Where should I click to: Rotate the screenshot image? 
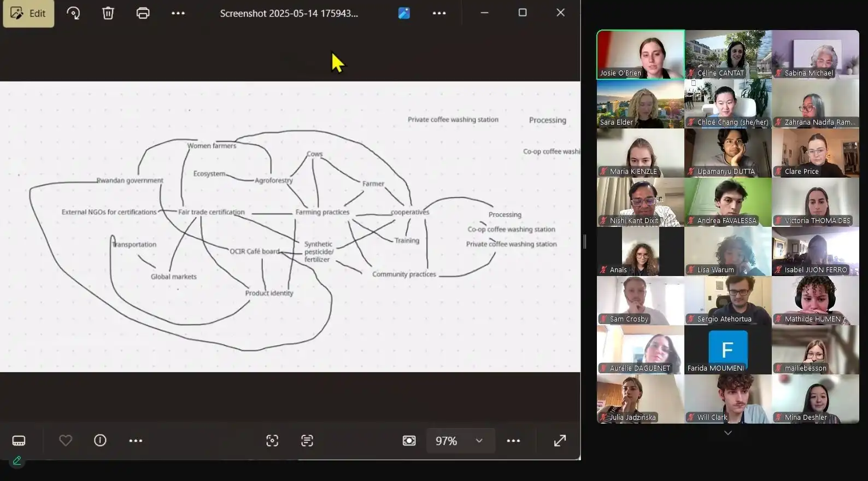(x=73, y=13)
